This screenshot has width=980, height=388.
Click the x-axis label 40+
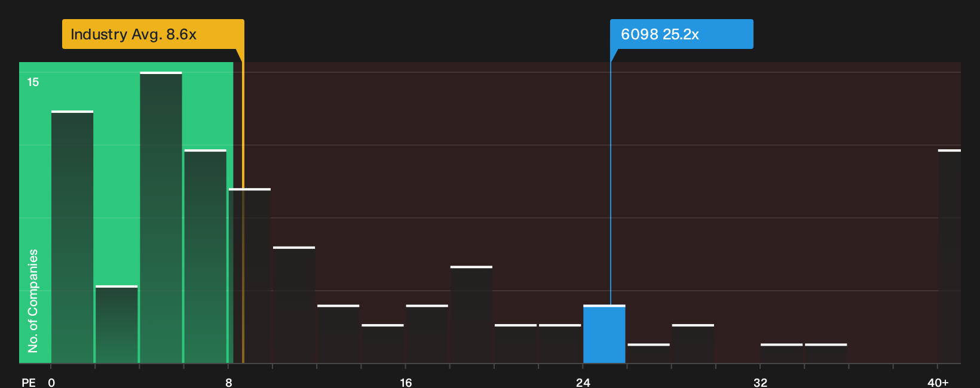click(x=938, y=382)
